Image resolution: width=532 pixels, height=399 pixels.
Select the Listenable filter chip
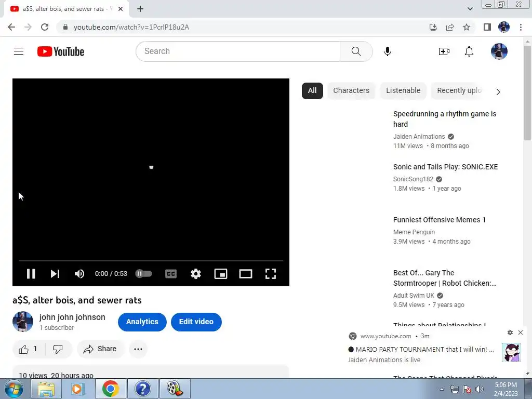[x=403, y=90]
